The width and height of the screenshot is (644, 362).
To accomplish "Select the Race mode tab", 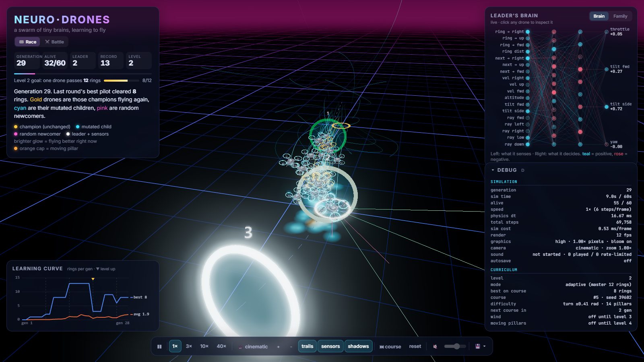I will tap(28, 42).
